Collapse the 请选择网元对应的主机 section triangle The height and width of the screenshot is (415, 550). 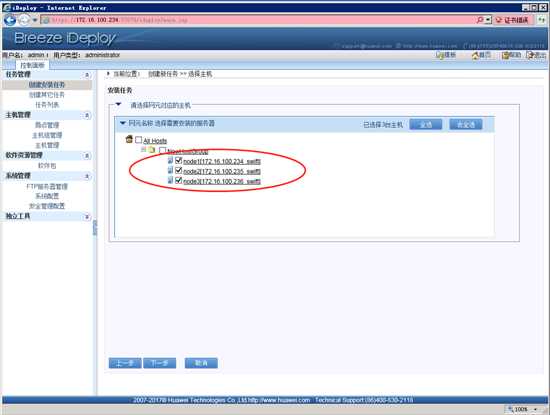118,104
